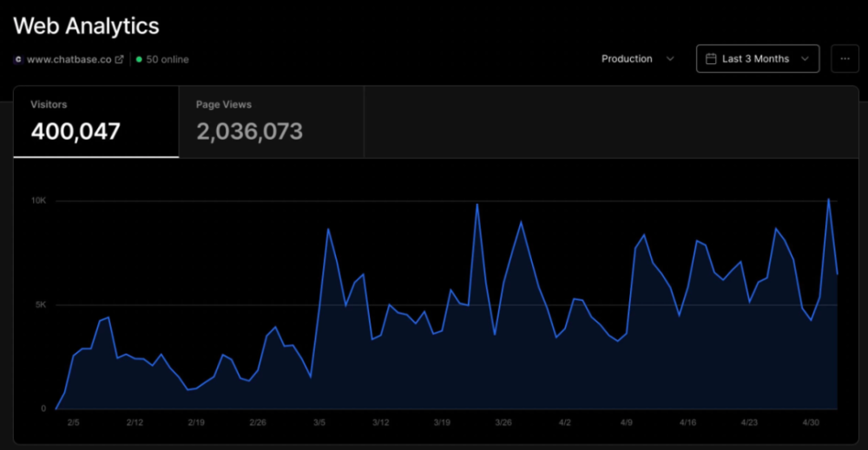
Task: Click the chevron next to Production
Action: (x=669, y=59)
